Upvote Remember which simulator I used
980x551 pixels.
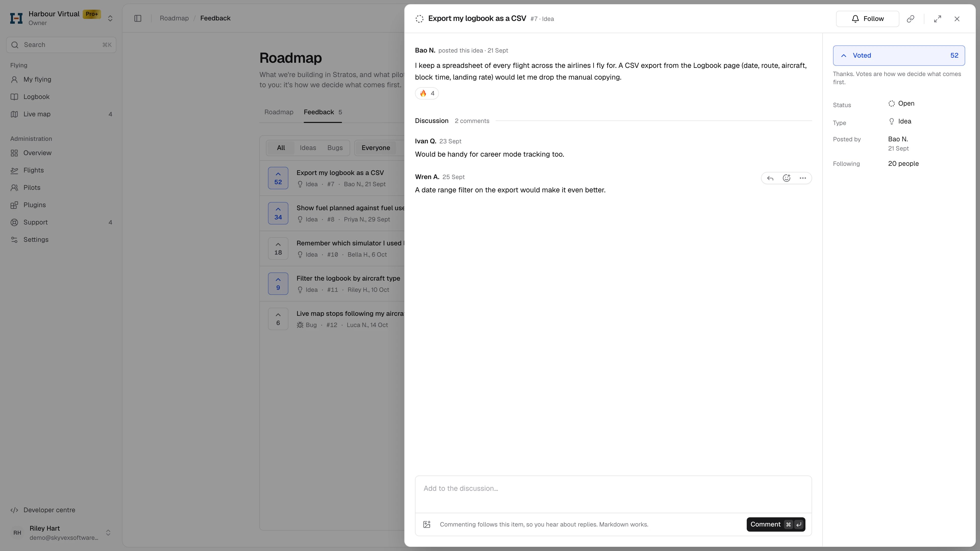click(278, 248)
